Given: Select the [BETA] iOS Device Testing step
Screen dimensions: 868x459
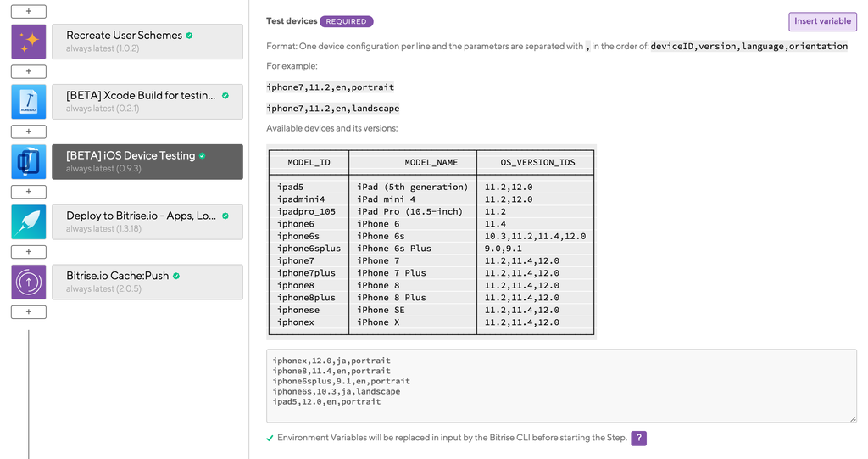Looking at the screenshot, I should (147, 162).
